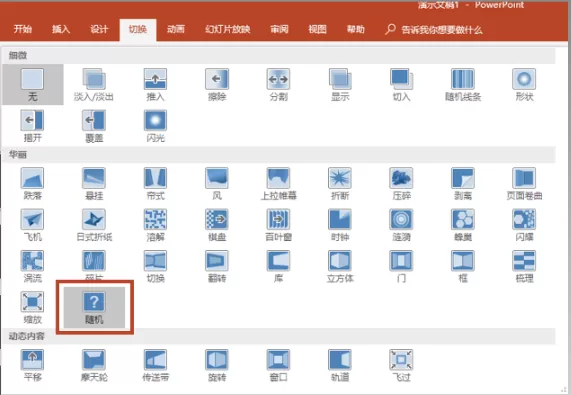Choose the 闪光 flash transition
Image resolution: width=571 pixels, height=395 pixels.
coord(155,126)
